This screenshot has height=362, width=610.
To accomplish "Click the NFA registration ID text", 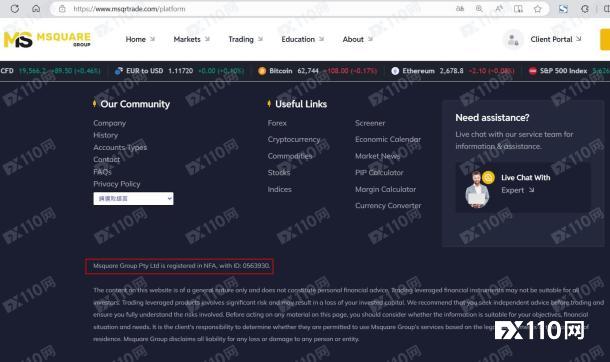I will pyautogui.click(x=181, y=266).
